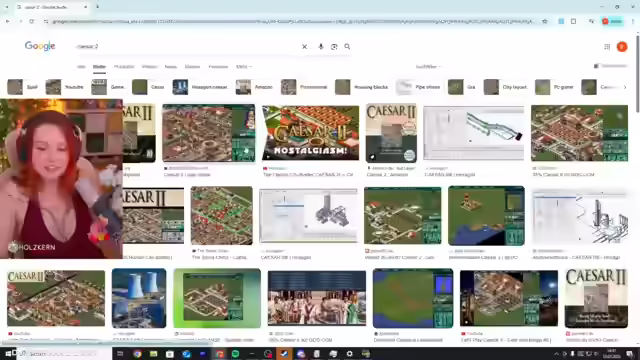Open the Caesar II Nostalgiasm video thumbnail
The image size is (640, 360).
pyautogui.click(x=311, y=133)
